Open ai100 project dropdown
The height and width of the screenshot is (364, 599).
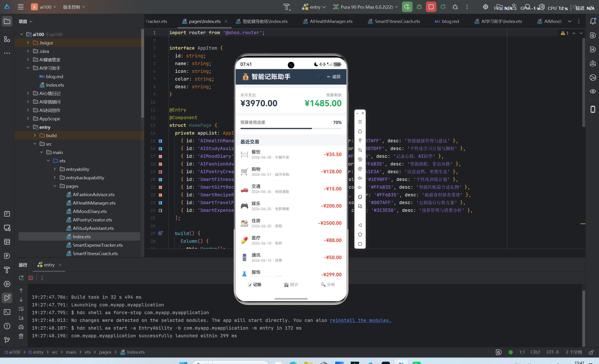[x=44, y=7]
